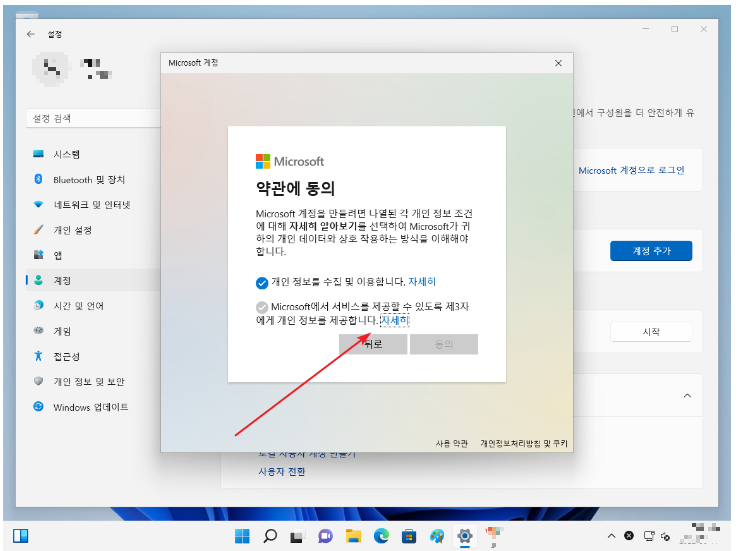Check the third-party data sharing checkbox

pyautogui.click(x=262, y=308)
